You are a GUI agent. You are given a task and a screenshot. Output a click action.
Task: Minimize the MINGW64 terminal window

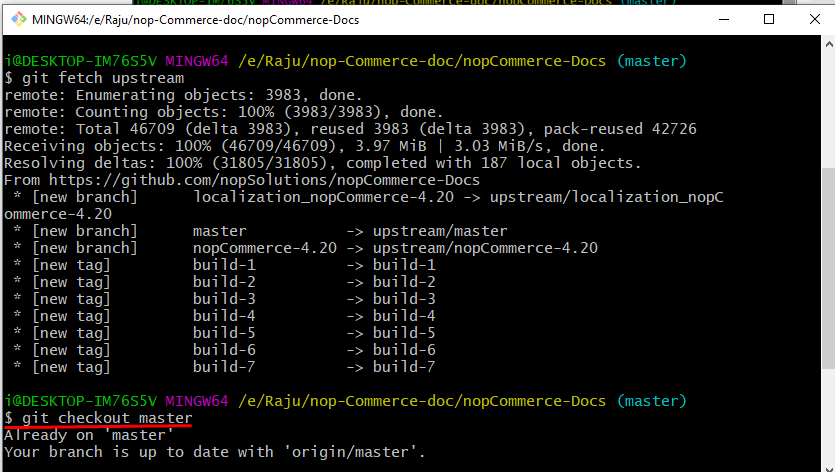724,20
